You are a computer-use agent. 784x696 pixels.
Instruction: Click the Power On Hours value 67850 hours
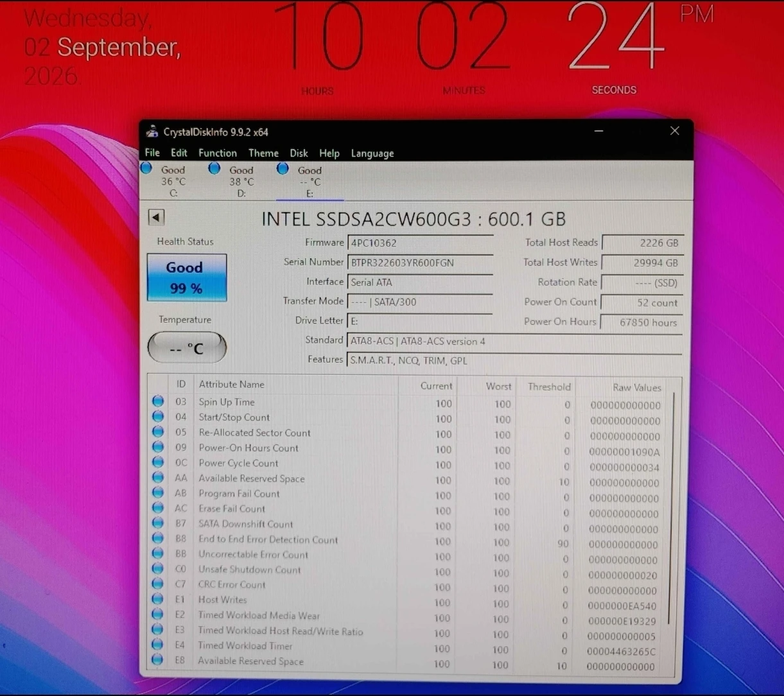click(x=642, y=323)
